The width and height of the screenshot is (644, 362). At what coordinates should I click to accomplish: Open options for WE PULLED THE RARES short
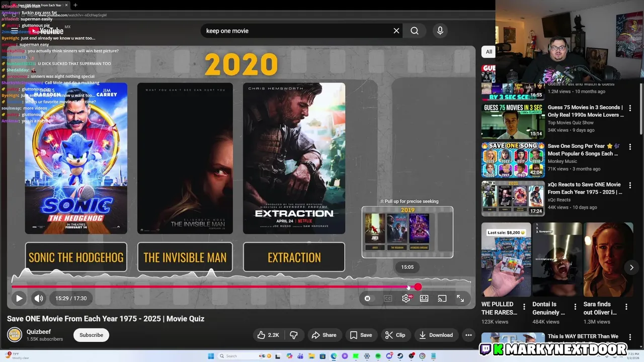point(524,307)
